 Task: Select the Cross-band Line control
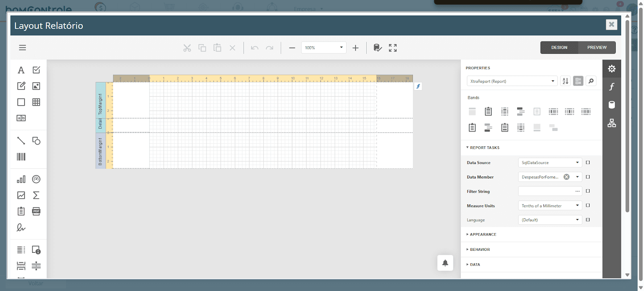[x=36, y=266]
